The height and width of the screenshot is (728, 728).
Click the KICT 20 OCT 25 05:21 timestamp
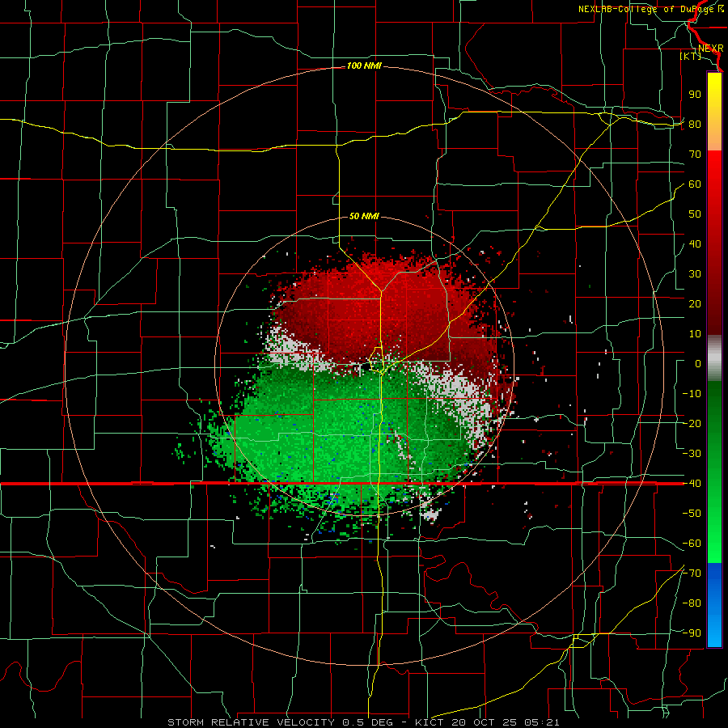coord(487,722)
